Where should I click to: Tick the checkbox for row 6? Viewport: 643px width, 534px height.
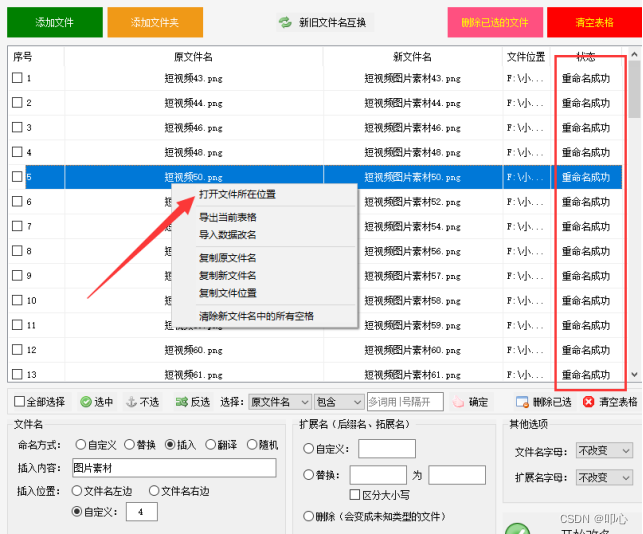(x=17, y=201)
